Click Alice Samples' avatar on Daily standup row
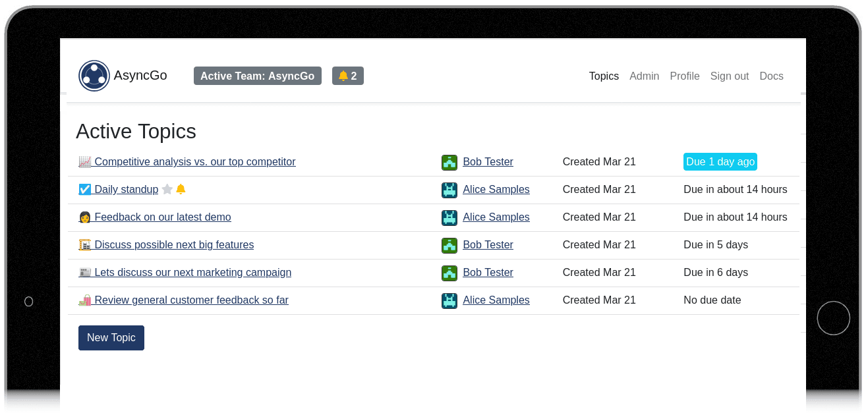 (449, 190)
